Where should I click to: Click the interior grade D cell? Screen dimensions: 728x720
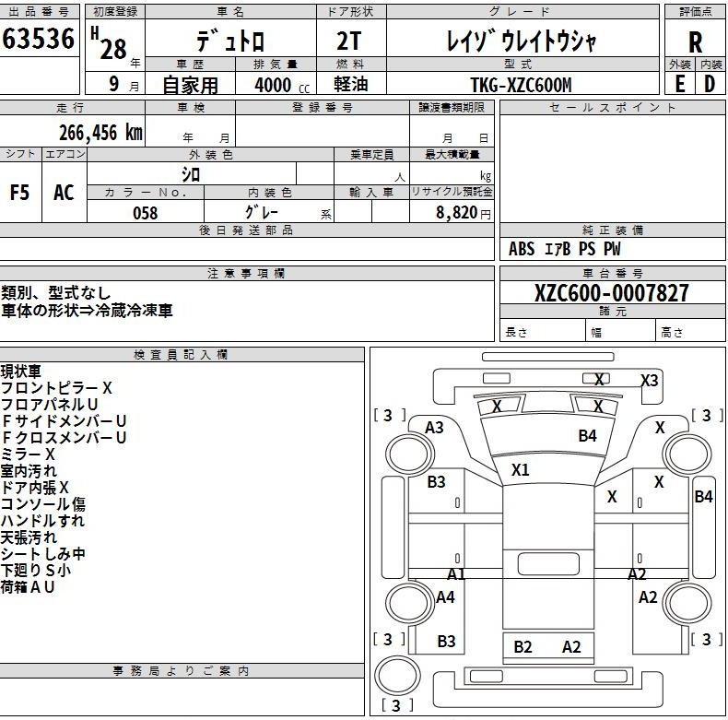point(710,84)
